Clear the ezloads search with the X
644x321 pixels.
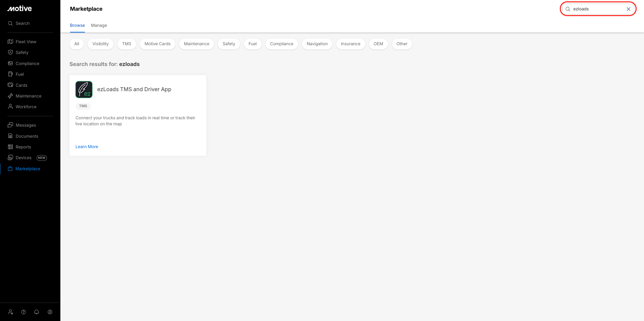[x=629, y=9]
